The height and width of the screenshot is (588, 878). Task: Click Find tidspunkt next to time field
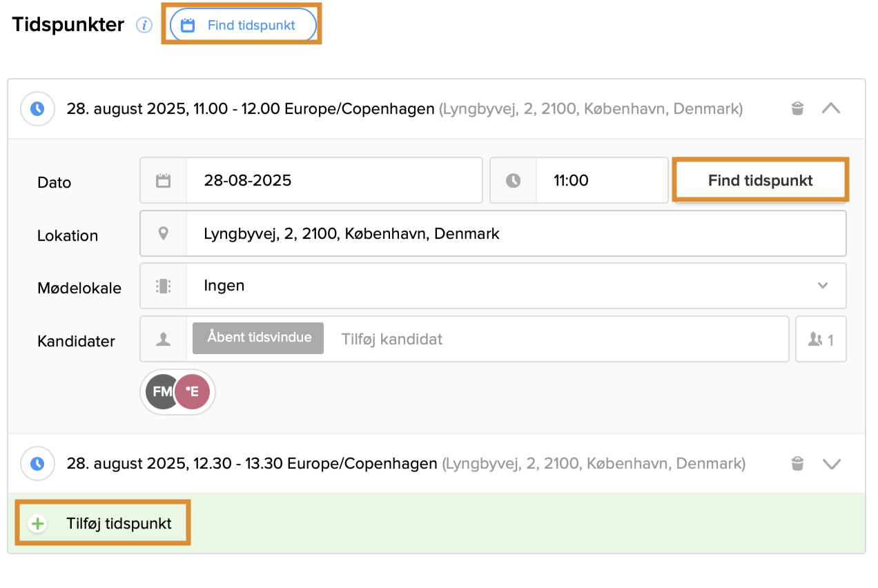(x=760, y=181)
